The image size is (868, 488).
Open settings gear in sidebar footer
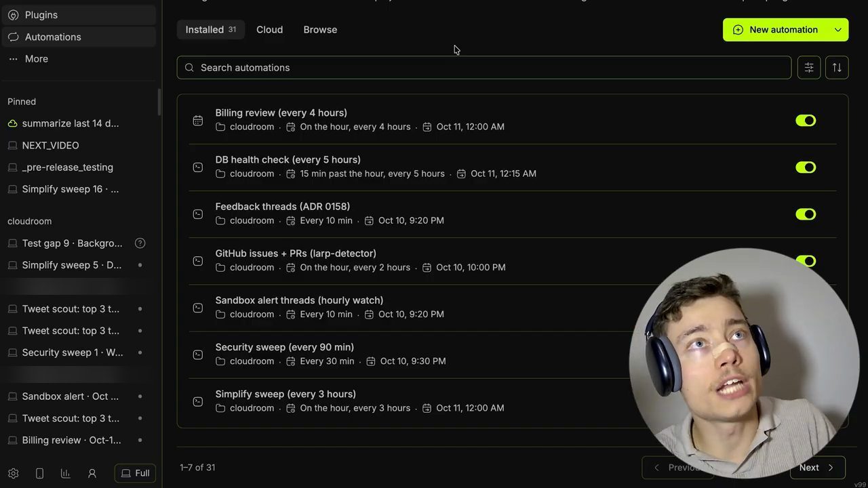pos(13,473)
